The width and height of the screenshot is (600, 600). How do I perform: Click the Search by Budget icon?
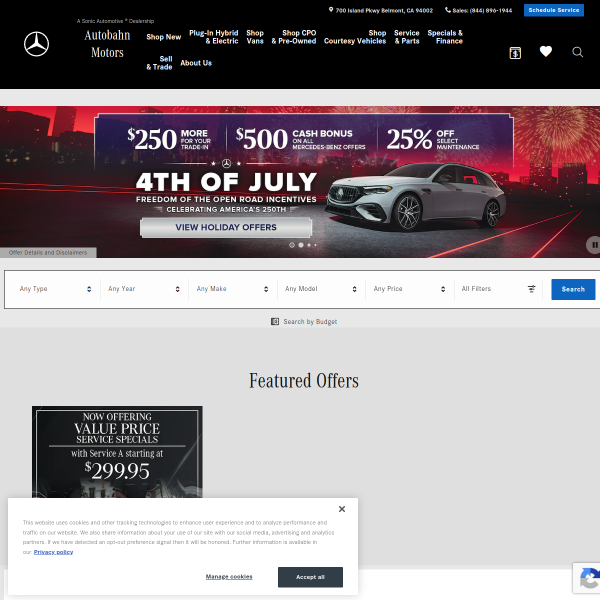(275, 321)
